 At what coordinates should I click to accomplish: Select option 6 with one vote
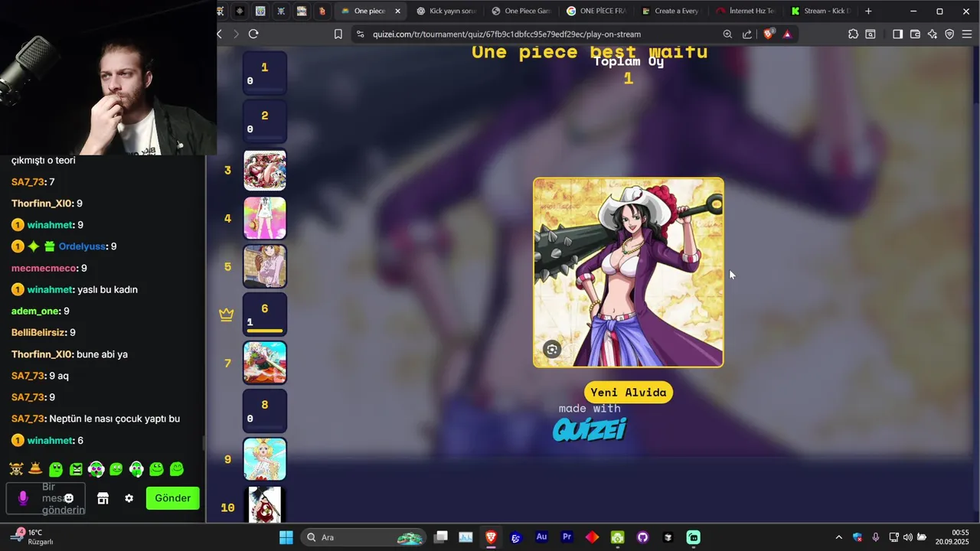coord(265,315)
